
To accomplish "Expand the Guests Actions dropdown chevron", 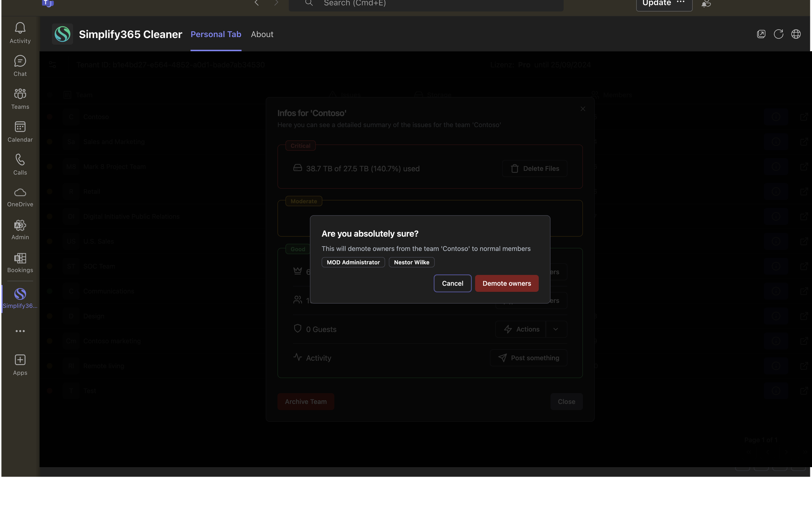I will (x=556, y=329).
